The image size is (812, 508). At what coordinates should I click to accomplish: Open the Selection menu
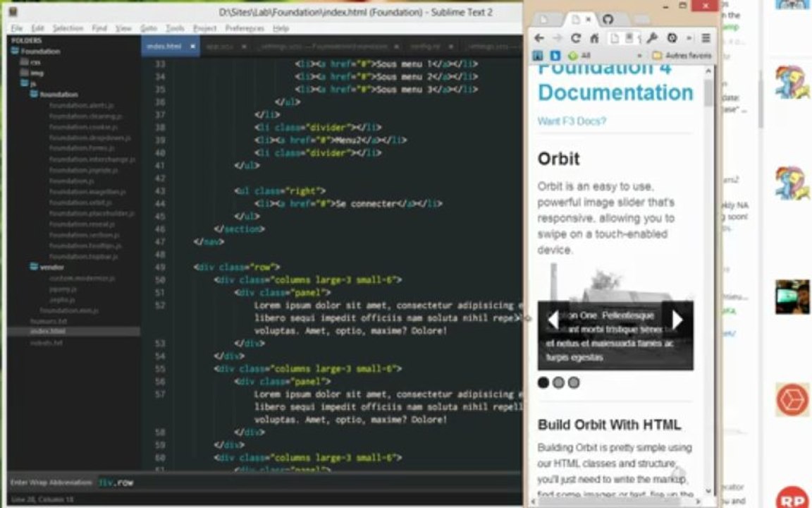click(68, 28)
